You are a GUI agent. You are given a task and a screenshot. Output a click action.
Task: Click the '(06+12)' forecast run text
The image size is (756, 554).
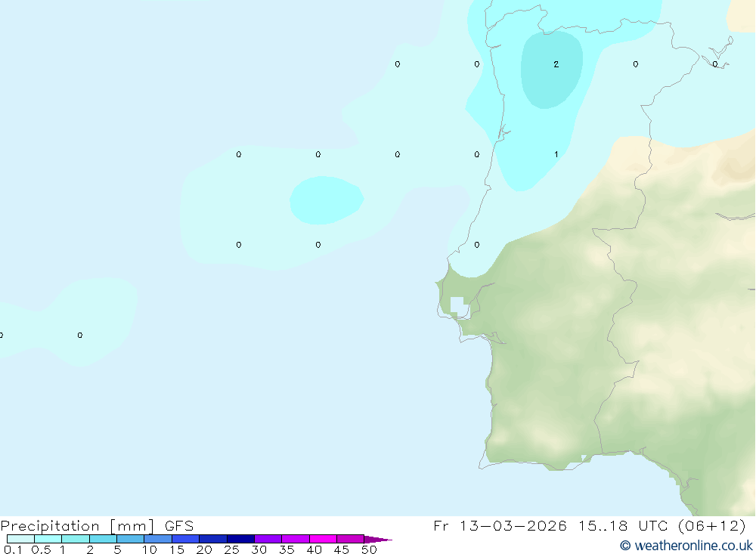[x=712, y=525]
